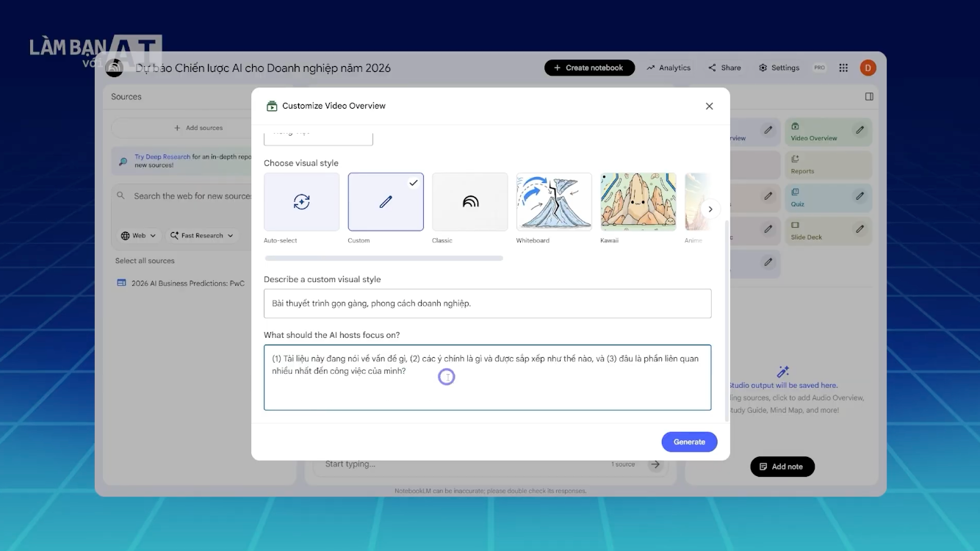Pick the Whiteboard visual style thumbnail
The height and width of the screenshot is (551, 980).
click(x=553, y=202)
